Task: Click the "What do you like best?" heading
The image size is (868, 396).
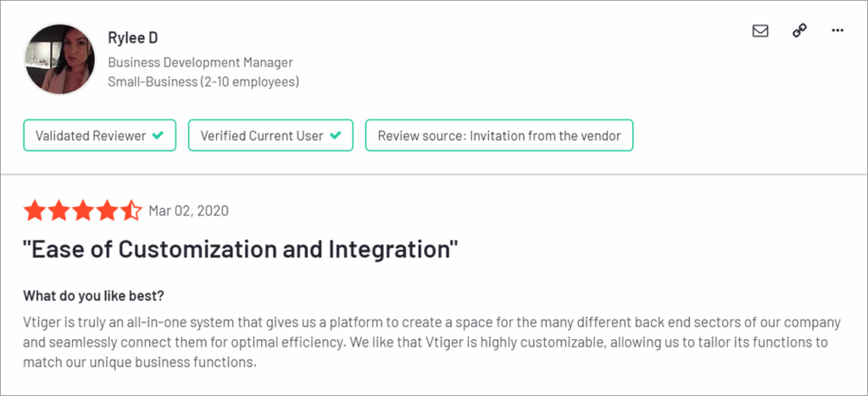Action: coord(93,296)
